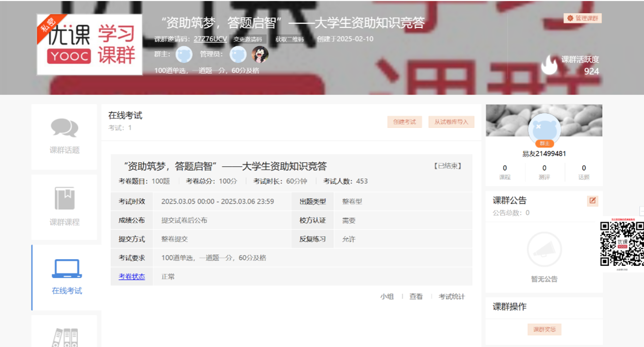Screen dimensions: 644x347
Task: Open the 课群话题 chat bubble icon
Action: click(65, 128)
